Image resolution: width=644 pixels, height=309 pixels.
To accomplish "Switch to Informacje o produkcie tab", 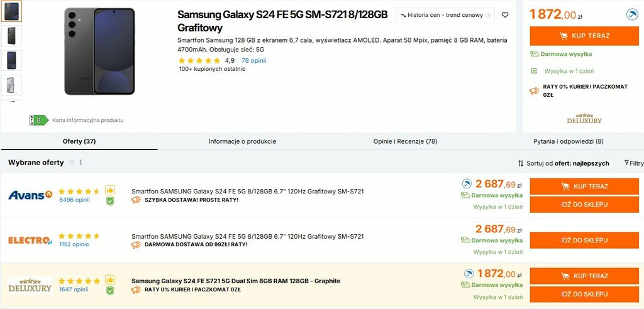I will click(242, 141).
